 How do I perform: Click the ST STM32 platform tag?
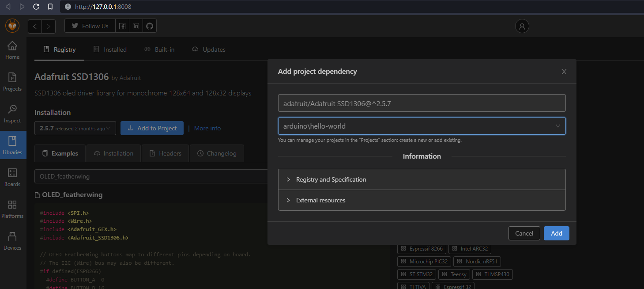click(x=417, y=274)
